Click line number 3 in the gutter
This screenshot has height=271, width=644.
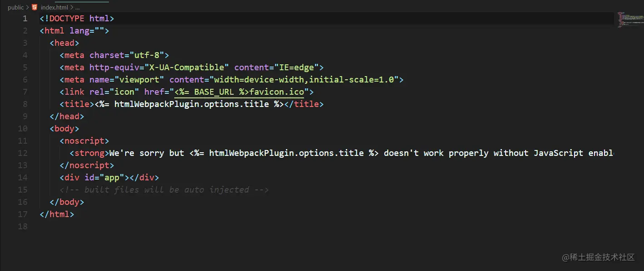(25, 43)
